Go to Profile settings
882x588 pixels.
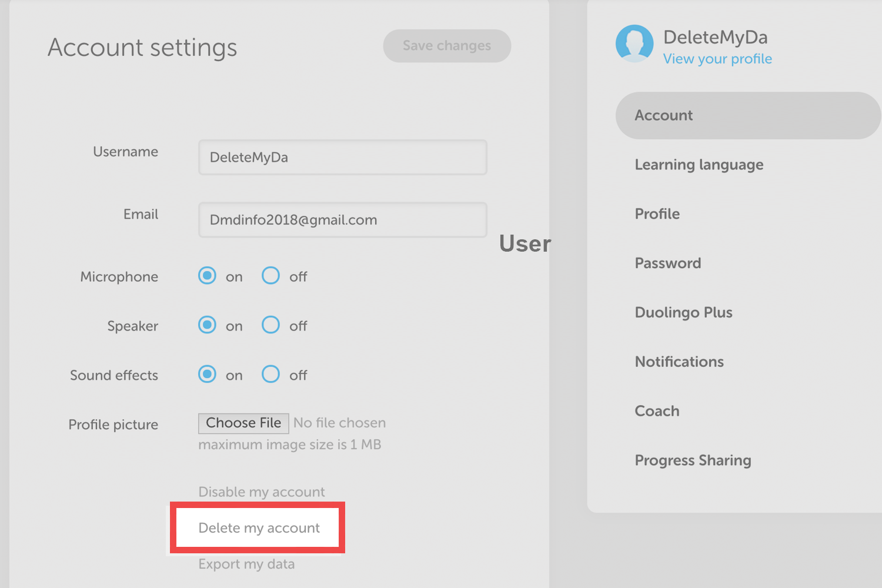pyautogui.click(x=657, y=214)
